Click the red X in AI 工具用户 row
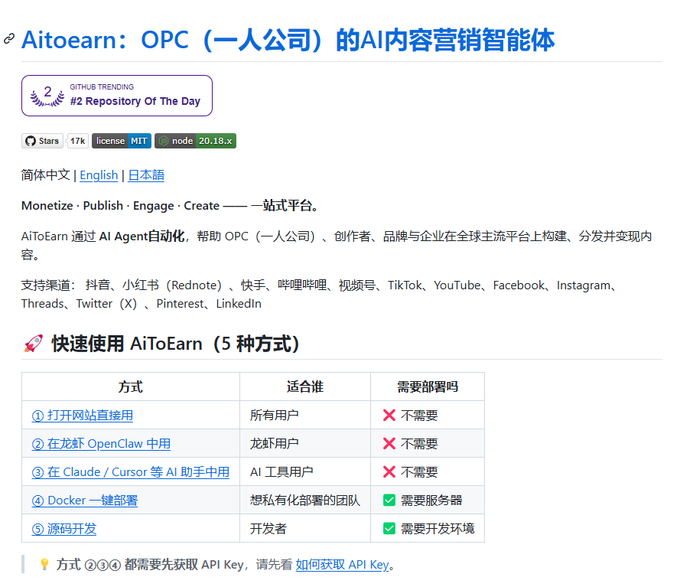Image resolution: width=680 pixels, height=587 pixels. pyautogui.click(x=389, y=472)
